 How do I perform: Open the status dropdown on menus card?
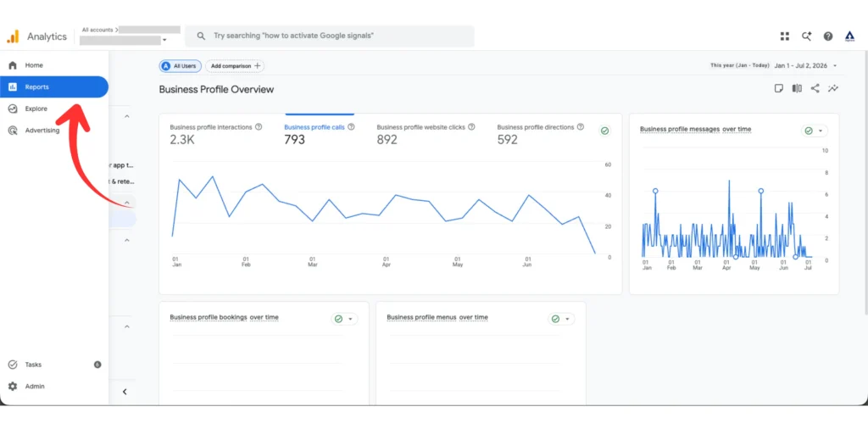561,320
